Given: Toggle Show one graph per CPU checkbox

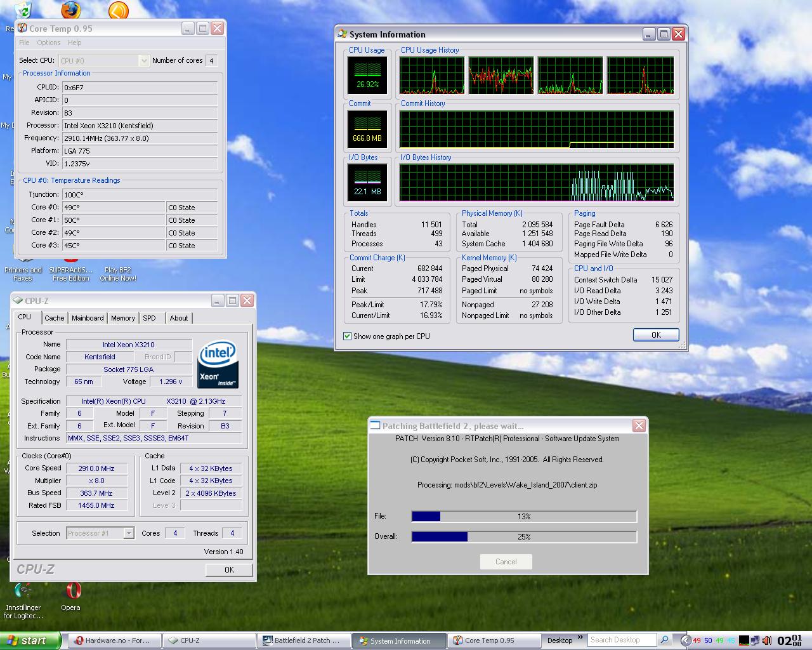Looking at the screenshot, I should tap(347, 336).
